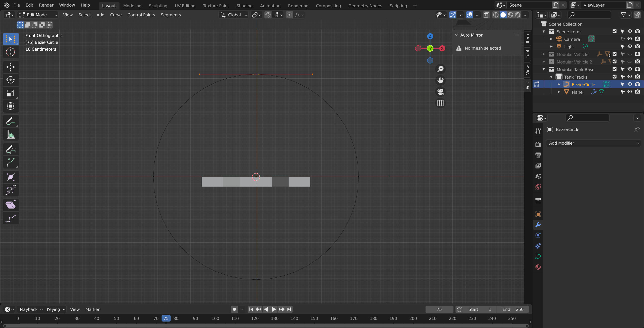The image size is (644, 328).
Task: Collapse the Auto Mirror panel
Action: [457, 35]
